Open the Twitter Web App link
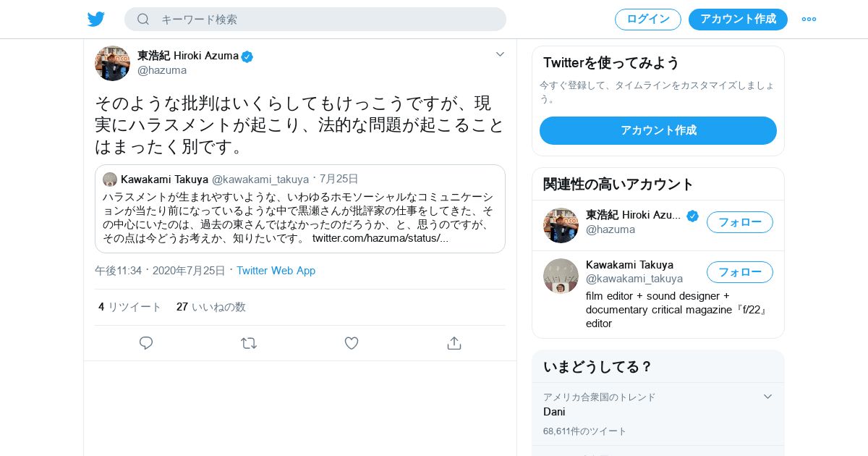This screenshot has width=868, height=456. pos(276,271)
